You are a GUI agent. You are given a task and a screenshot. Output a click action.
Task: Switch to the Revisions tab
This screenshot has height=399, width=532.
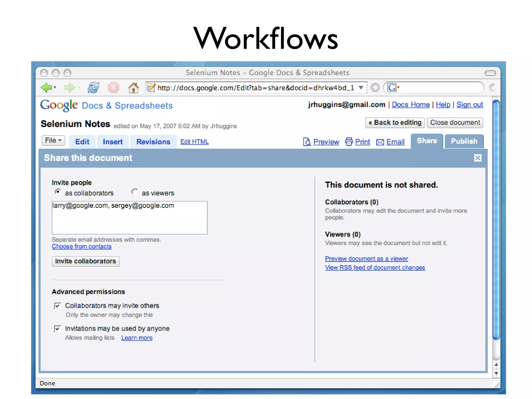pyautogui.click(x=153, y=142)
